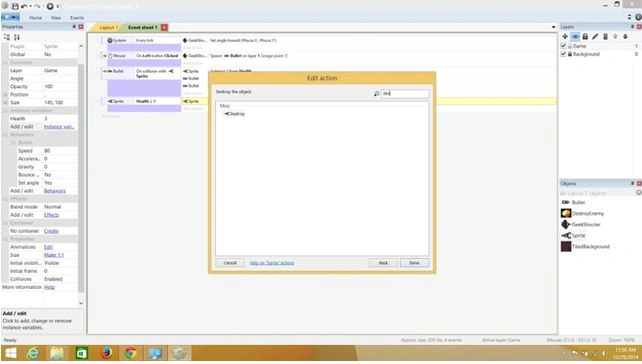Image resolution: width=642 pixels, height=364 pixels.
Task: Expand the Size property
Action: 5,102
